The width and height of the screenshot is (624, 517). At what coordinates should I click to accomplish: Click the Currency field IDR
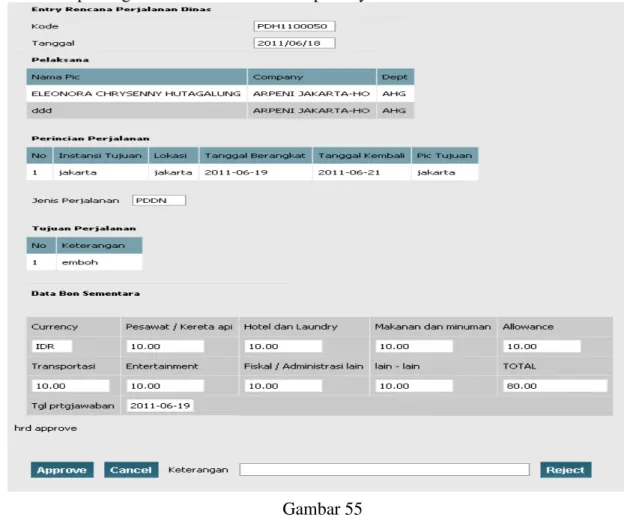tap(52, 346)
